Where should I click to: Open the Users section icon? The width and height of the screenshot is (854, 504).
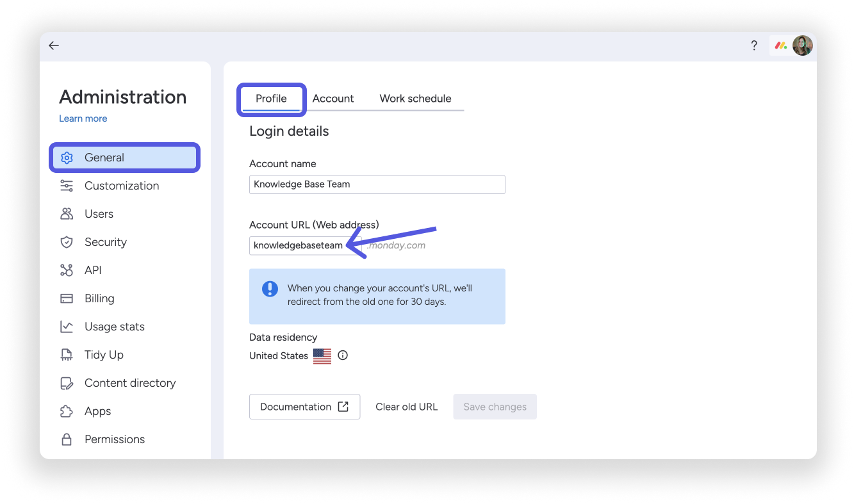click(67, 213)
